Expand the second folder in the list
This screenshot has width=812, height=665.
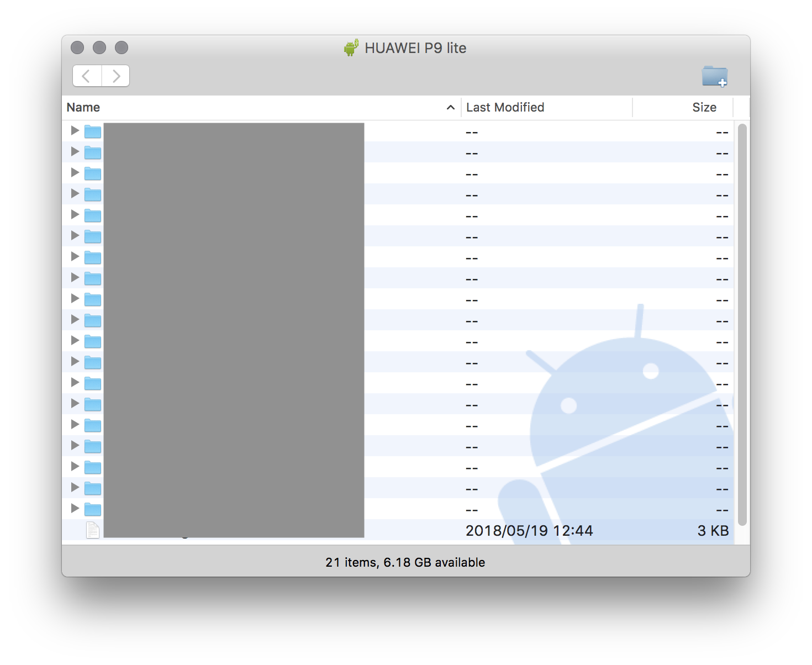coord(75,151)
